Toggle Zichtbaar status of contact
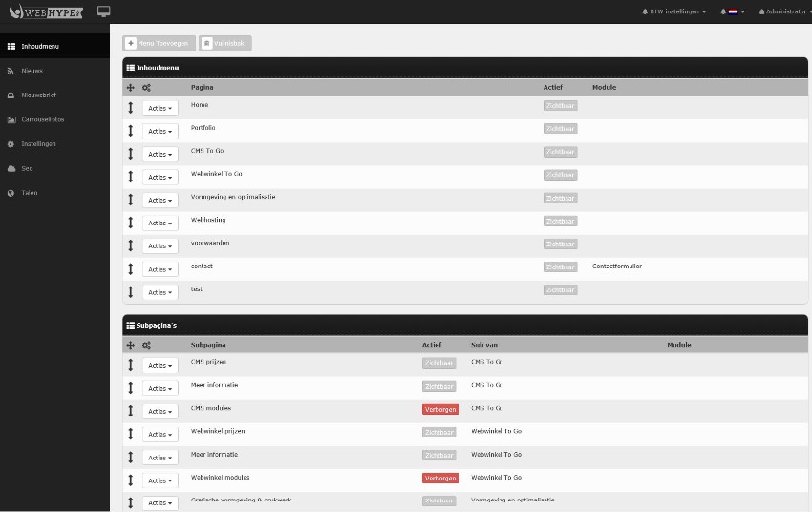This screenshot has height=512, width=812. [561, 267]
